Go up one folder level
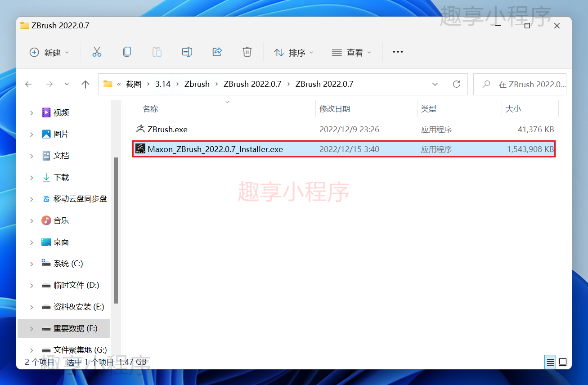This screenshot has height=385, width=588. (85, 84)
